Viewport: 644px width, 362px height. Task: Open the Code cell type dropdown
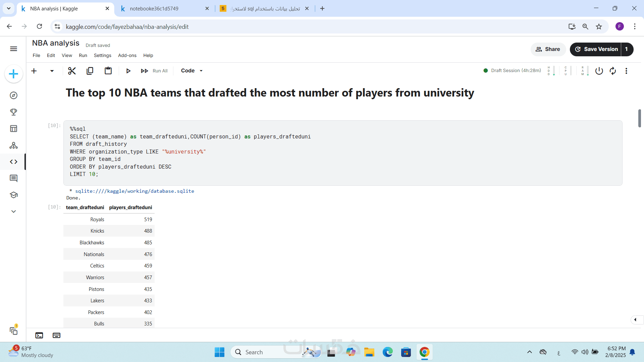[192, 71]
